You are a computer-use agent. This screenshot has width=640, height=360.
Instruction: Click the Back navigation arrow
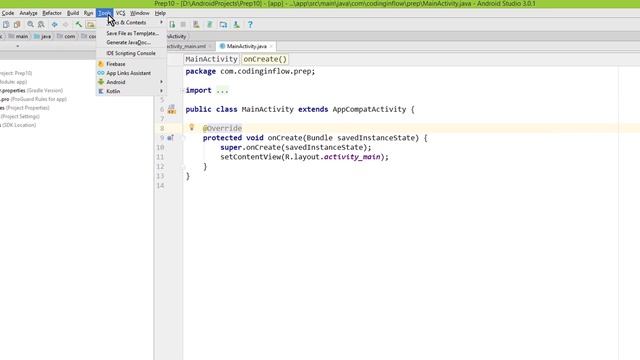click(x=54, y=24)
